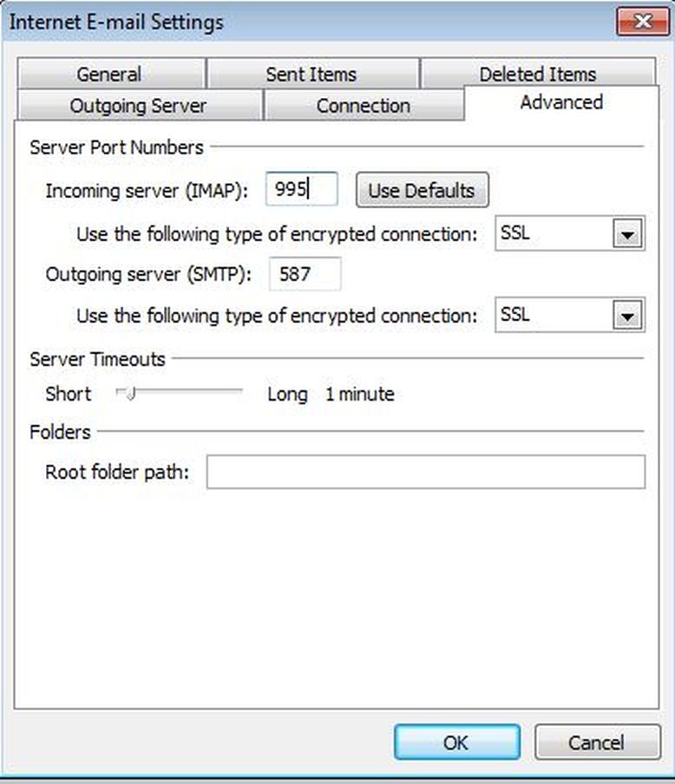This screenshot has width=675, height=784.
Task: Close the Internet E-mail Settings dialog
Action: click(643, 22)
